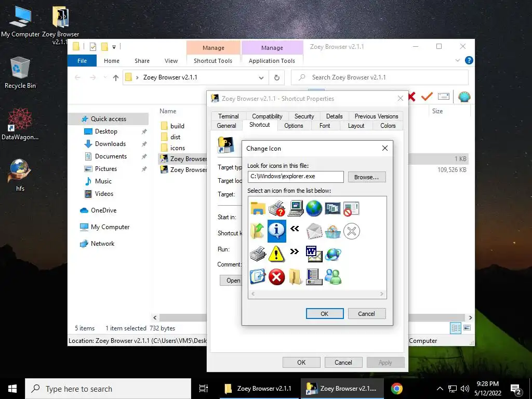Click the shell globe icon in Explorer toolbar
The height and width of the screenshot is (399, 532).
[464, 97]
